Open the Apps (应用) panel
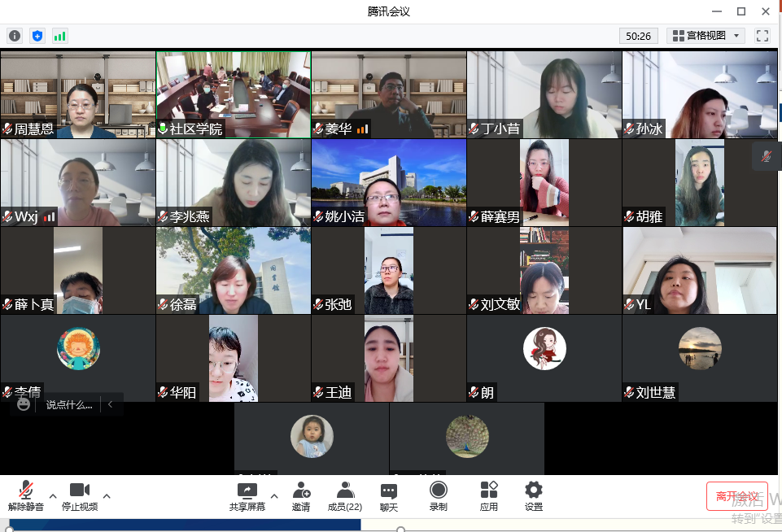The image size is (782, 532). point(489,495)
